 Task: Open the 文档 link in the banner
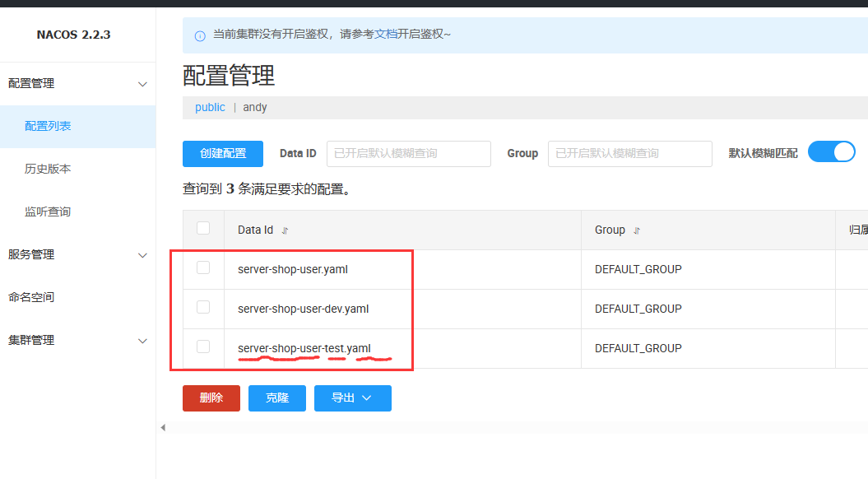(x=386, y=35)
